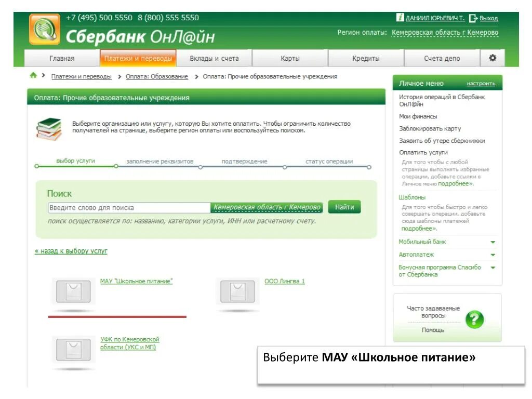This screenshot has height=399, width=532.
Task: Click the exit door icon beside Выход
Action: tap(473, 18)
